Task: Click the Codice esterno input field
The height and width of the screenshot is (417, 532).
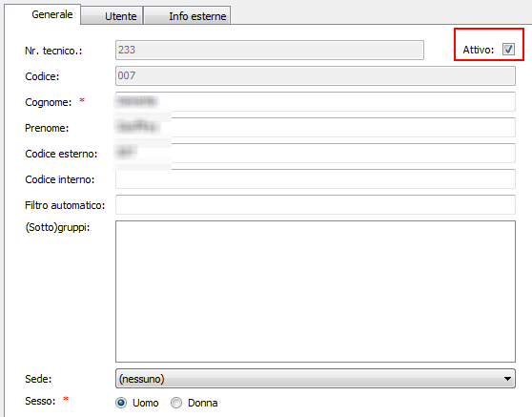Action: [316, 153]
